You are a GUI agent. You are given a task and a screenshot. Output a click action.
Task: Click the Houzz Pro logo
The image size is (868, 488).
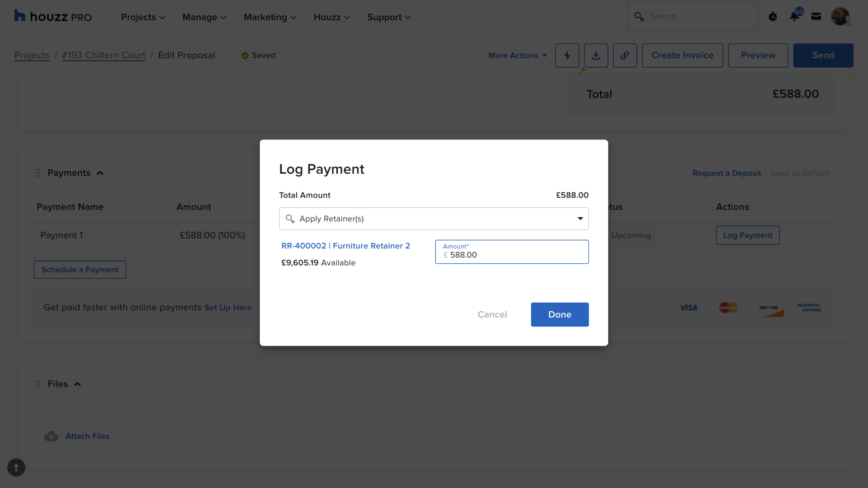(x=53, y=16)
